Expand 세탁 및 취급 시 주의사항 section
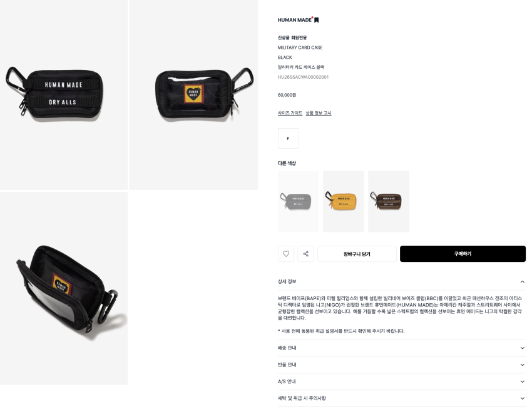The image size is (532, 407). coord(402,398)
